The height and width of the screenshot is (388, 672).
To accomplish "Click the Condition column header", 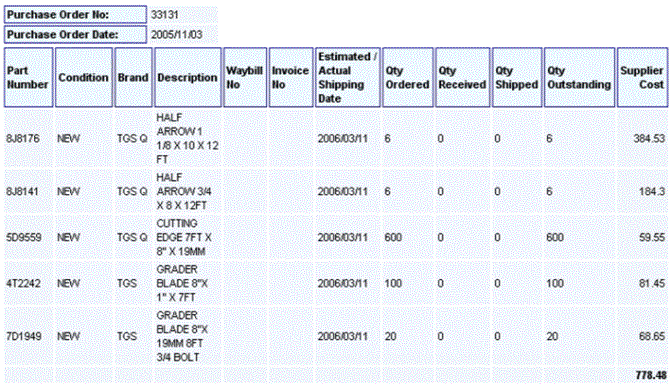I will click(x=84, y=77).
